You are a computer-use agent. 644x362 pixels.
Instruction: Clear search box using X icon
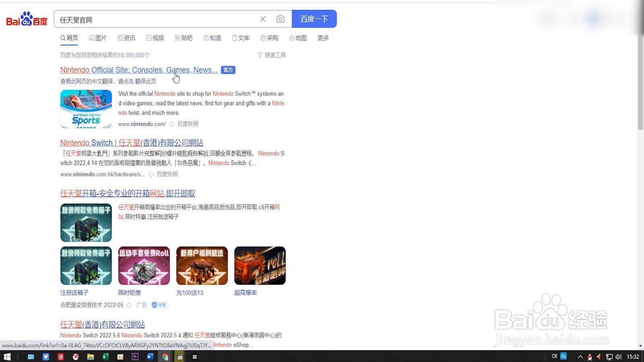tap(263, 19)
